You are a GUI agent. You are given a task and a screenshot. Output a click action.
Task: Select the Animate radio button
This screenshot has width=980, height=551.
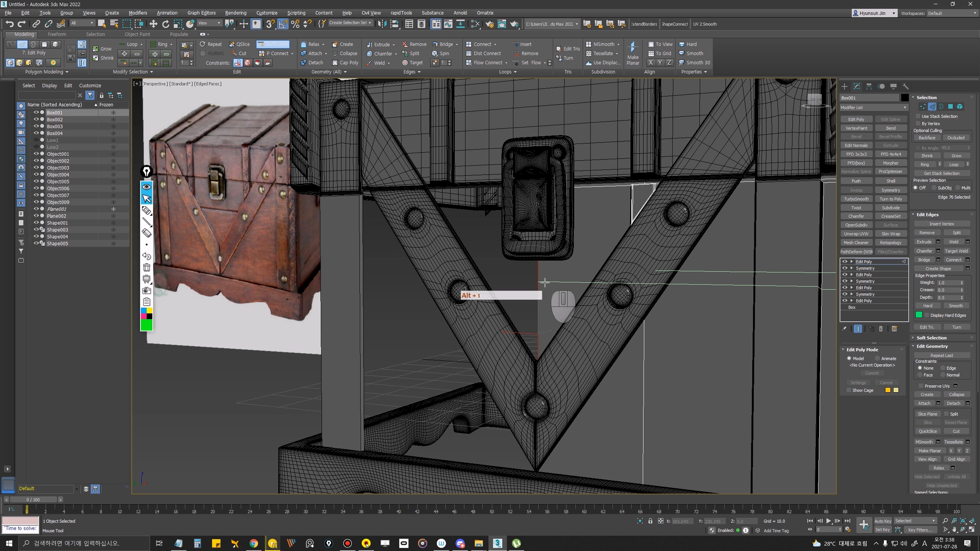pyautogui.click(x=877, y=359)
